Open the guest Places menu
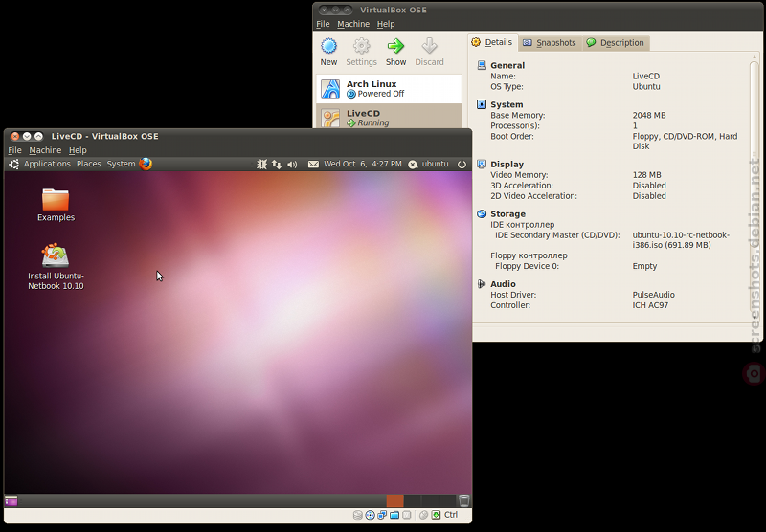The image size is (766, 532). [x=88, y=164]
